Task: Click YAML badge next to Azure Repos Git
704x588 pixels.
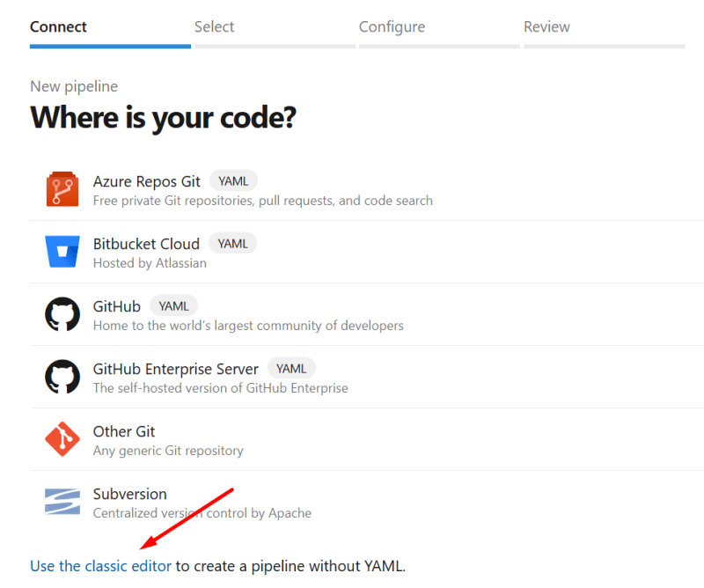Action: coord(233,181)
